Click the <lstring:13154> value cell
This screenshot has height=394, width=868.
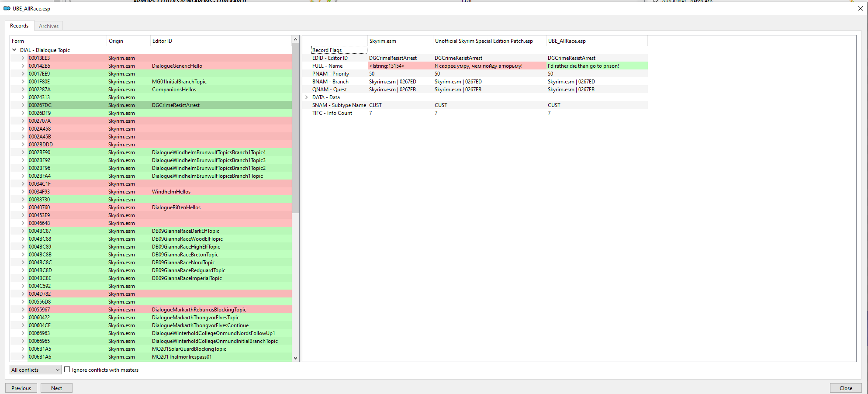point(400,66)
